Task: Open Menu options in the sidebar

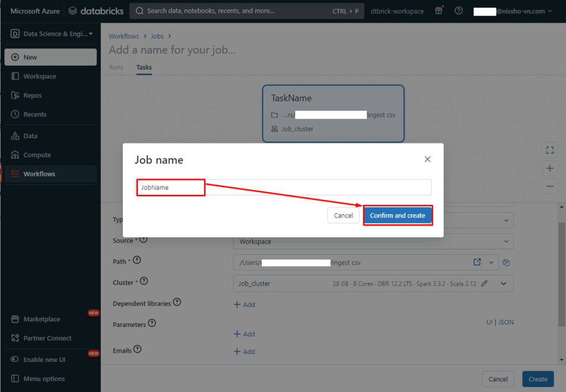Action: click(x=50, y=379)
